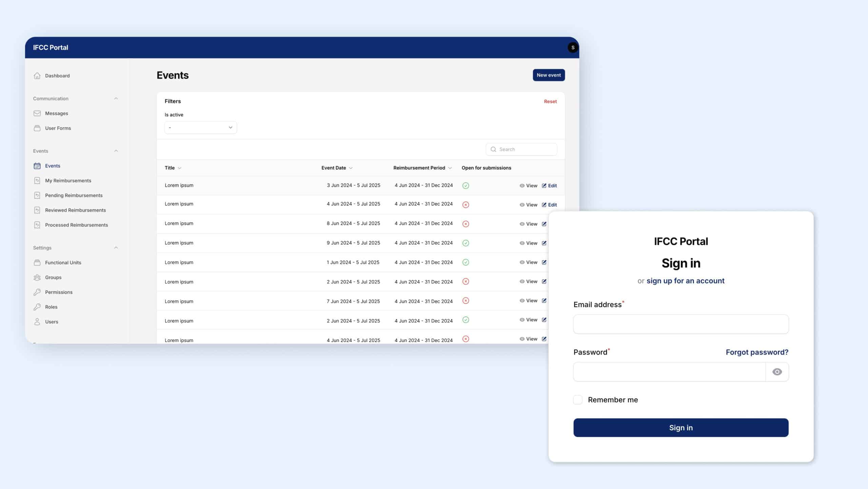Select the Permissions key icon
This screenshot has height=489, width=868.
click(x=37, y=292)
